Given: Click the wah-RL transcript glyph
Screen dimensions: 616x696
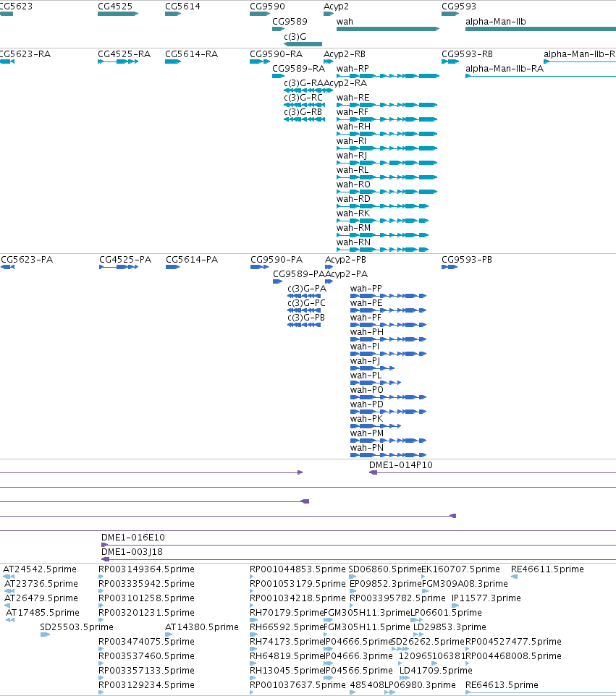Looking at the screenshot, I should coord(387,177).
